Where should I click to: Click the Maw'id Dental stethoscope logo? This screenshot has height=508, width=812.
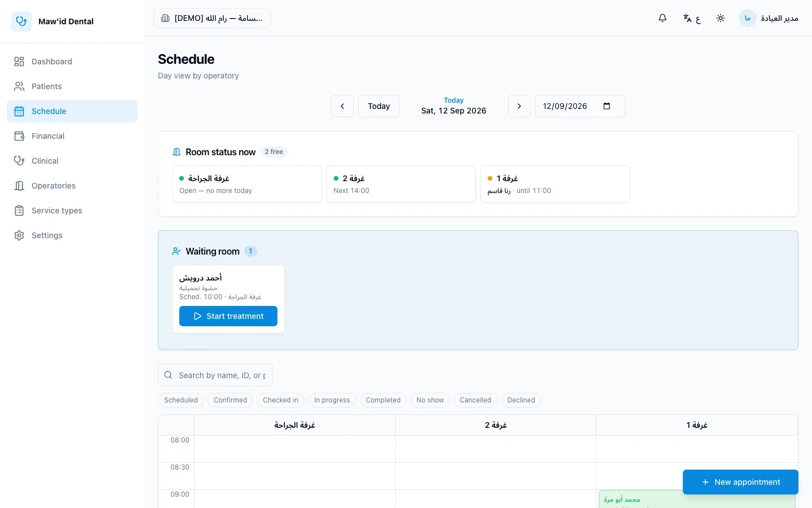click(x=21, y=21)
